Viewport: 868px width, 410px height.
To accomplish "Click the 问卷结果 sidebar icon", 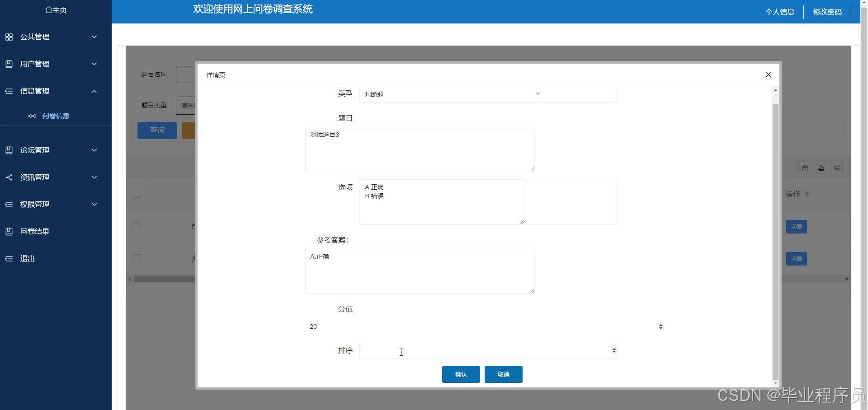I will pos(9,232).
